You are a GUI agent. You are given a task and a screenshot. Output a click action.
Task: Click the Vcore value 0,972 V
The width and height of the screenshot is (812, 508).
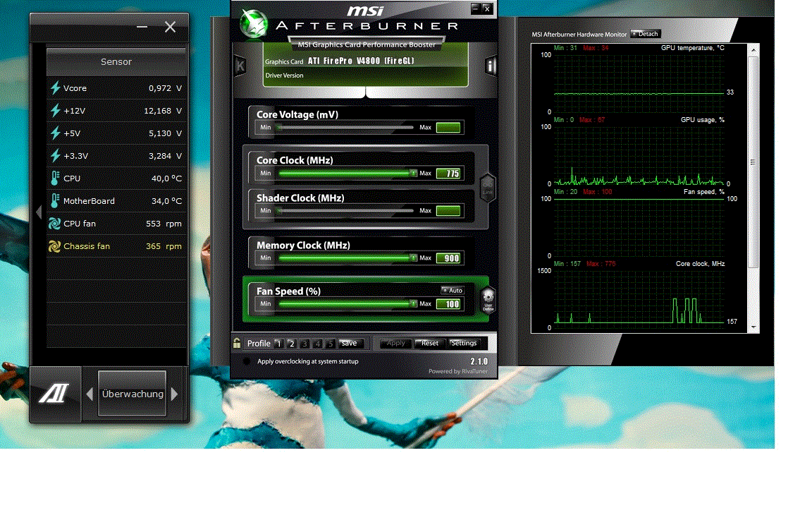[x=165, y=88]
